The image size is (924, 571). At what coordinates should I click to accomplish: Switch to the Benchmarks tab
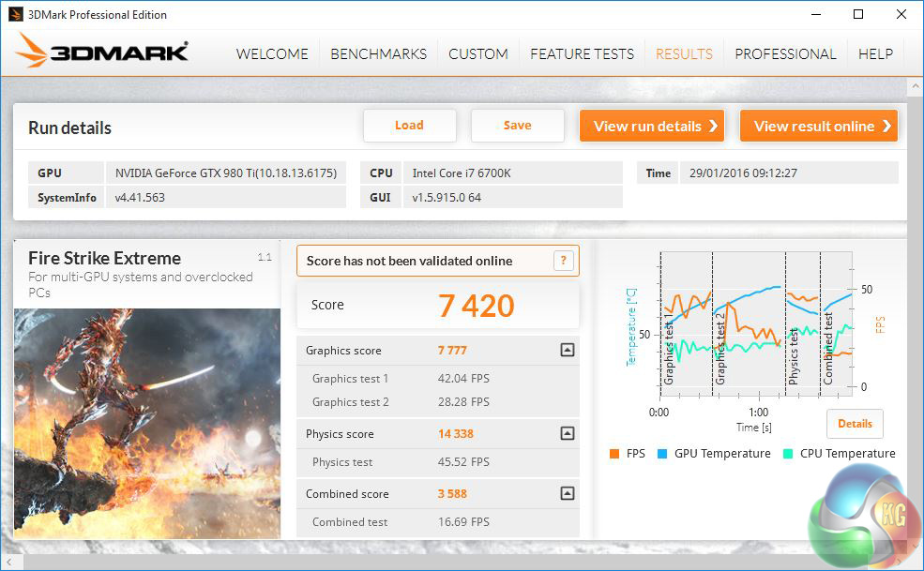(378, 53)
